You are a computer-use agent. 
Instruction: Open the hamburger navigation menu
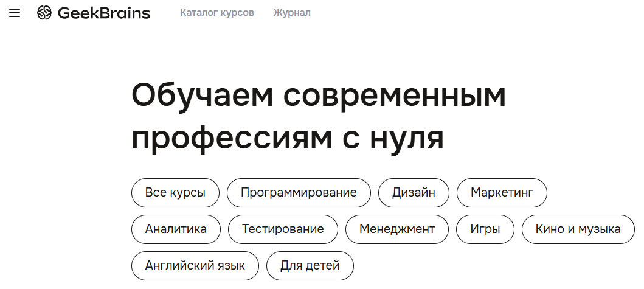(x=15, y=13)
